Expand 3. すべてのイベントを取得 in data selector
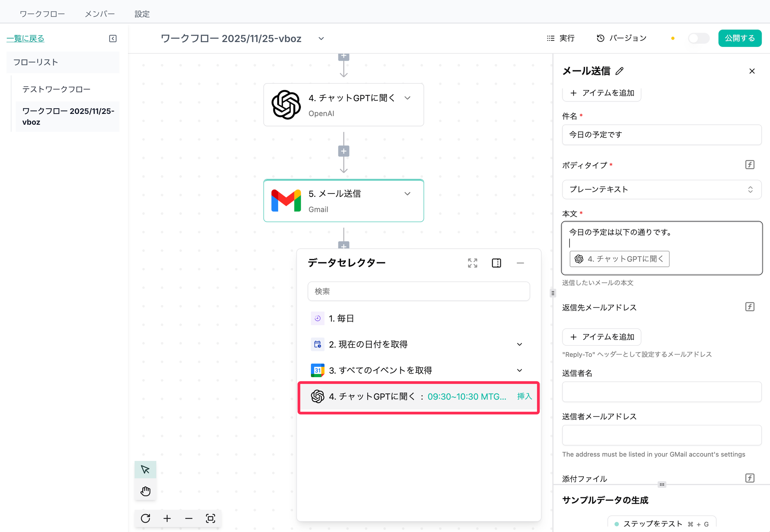 520,370
